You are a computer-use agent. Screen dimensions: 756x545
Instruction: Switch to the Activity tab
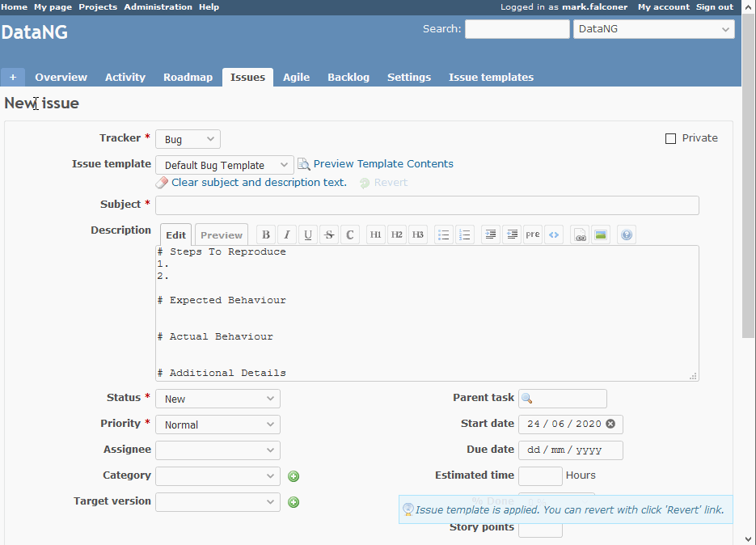pos(125,77)
